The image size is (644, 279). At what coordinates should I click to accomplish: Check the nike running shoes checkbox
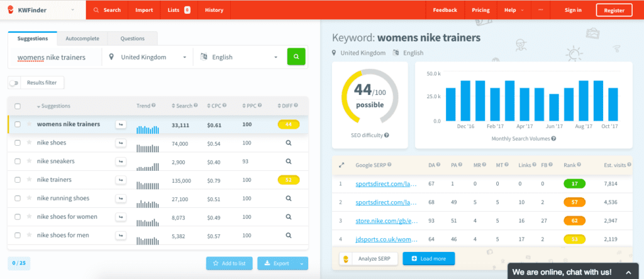(18, 198)
